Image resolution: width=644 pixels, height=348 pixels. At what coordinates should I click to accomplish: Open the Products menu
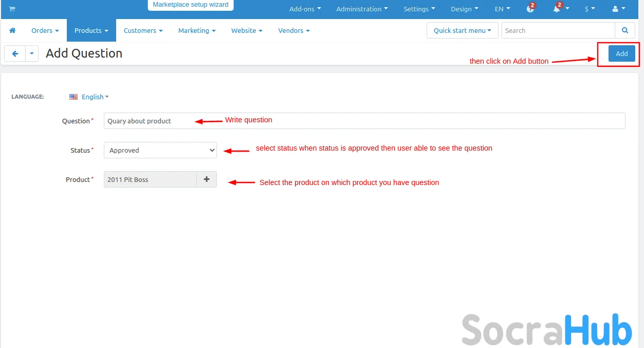click(x=91, y=31)
